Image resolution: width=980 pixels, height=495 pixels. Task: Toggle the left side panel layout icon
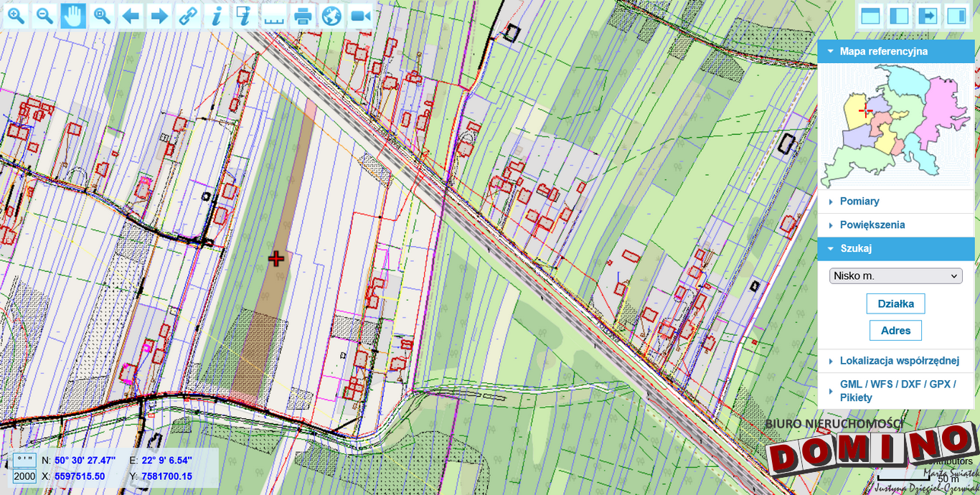899,16
